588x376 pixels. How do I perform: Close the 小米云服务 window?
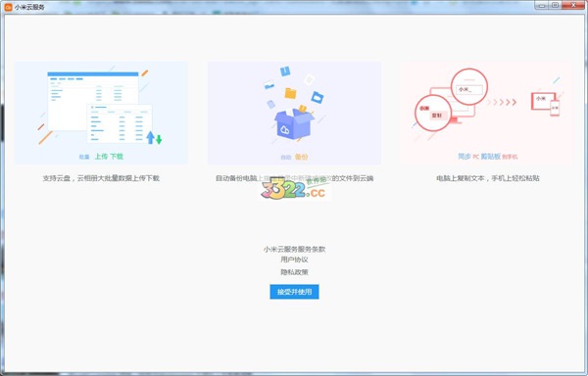573,5
